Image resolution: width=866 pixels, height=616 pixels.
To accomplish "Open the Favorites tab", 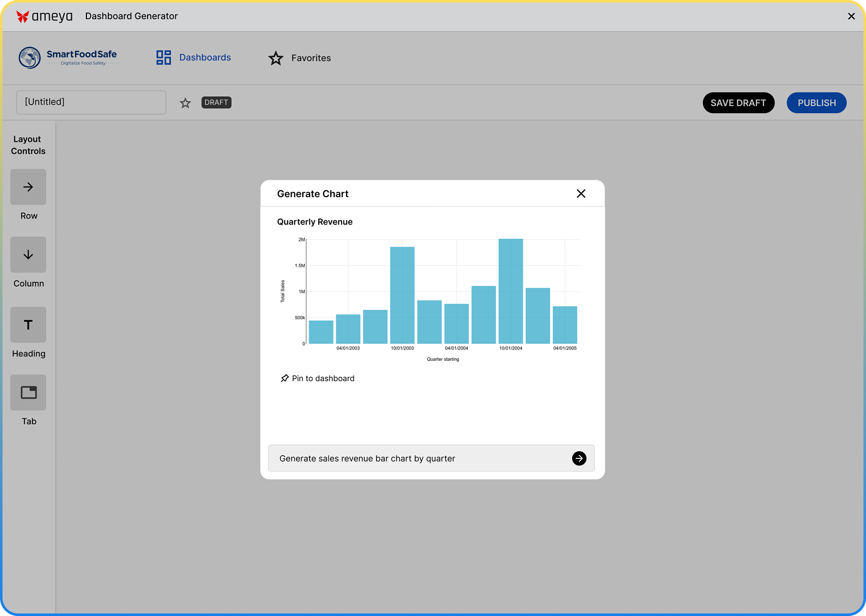I will 311,58.
